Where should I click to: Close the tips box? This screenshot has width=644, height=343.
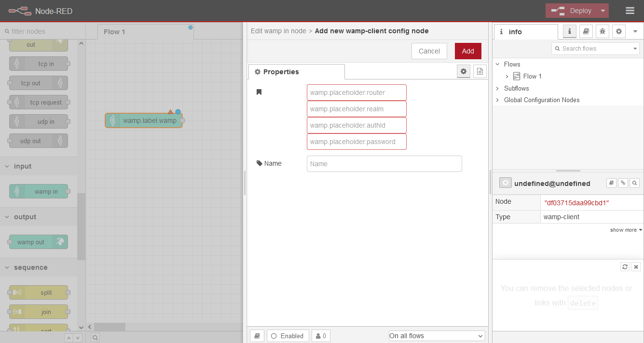pyautogui.click(x=636, y=266)
